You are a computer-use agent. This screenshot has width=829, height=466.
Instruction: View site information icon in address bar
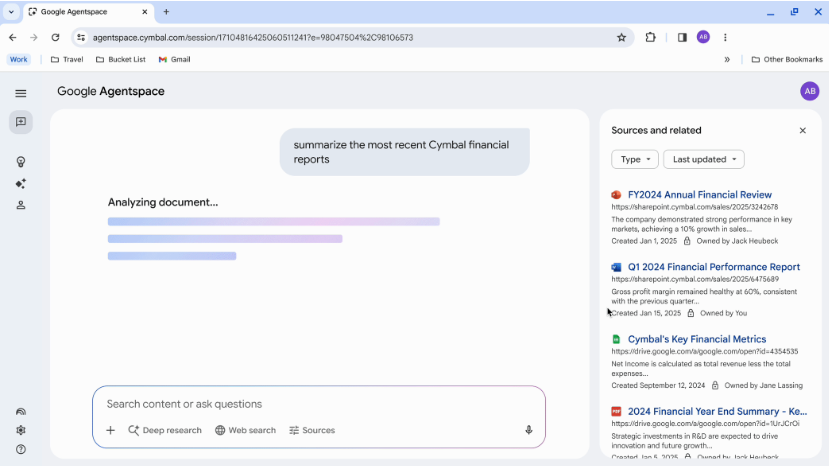81,38
